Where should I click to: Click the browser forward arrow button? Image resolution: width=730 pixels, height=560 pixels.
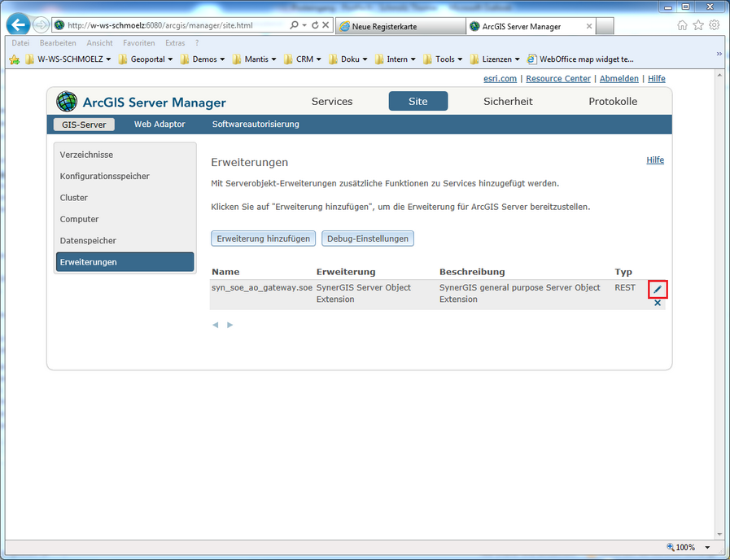tap(42, 25)
